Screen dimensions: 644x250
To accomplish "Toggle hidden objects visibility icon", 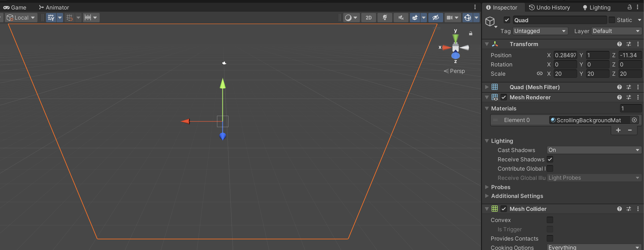I will pos(435,18).
